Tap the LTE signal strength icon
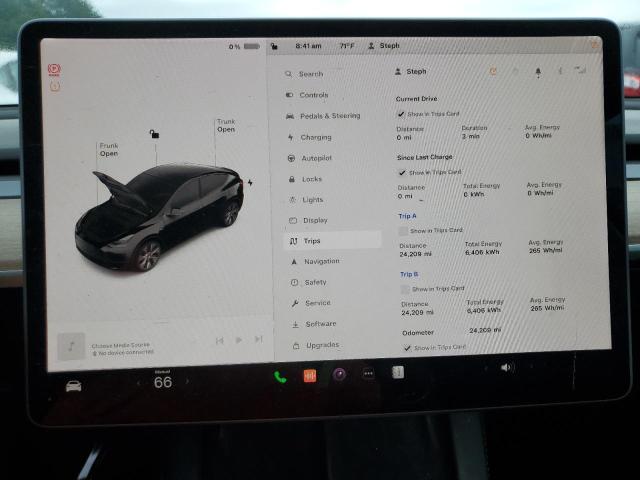The width and height of the screenshot is (640, 480). coord(580,70)
